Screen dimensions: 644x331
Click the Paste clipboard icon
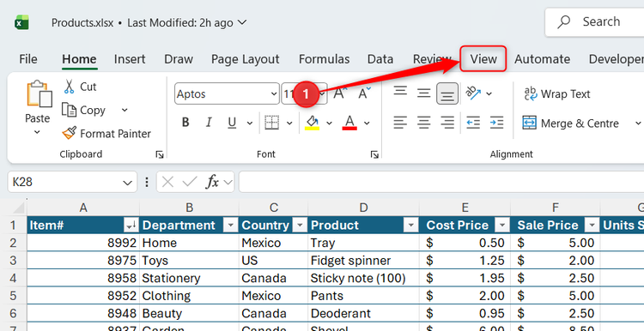(x=39, y=93)
